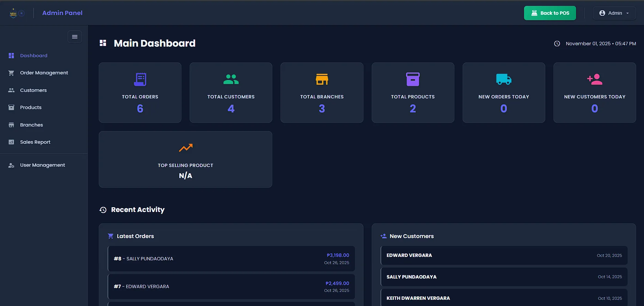Click the Total Branches count 3
This screenshot has height=306, width=644.
coord(322,108)
